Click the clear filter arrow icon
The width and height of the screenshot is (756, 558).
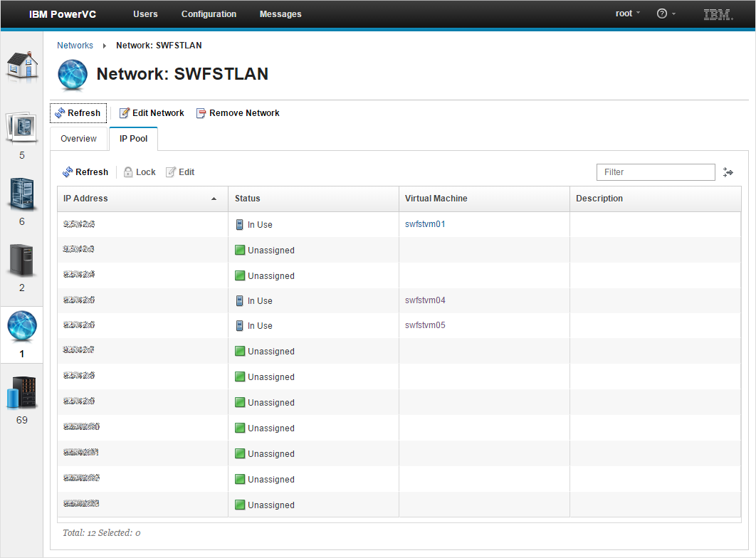(x=728, y=172)
